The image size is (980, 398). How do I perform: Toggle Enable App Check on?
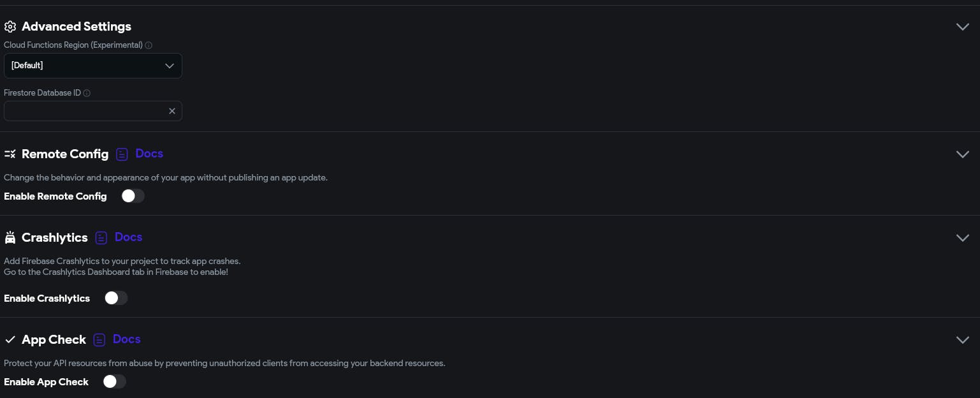115,382
